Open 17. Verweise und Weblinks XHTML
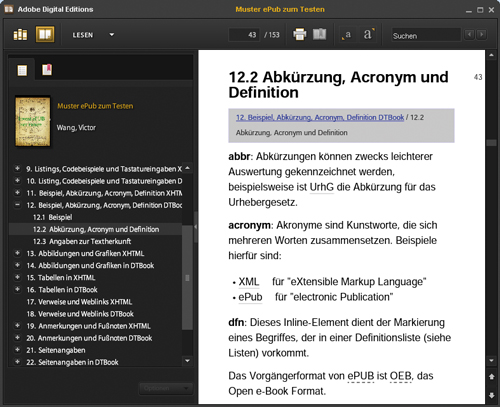The height and width of the screenshot is (407, 500). pyautogui.click(x=79, y=302)
